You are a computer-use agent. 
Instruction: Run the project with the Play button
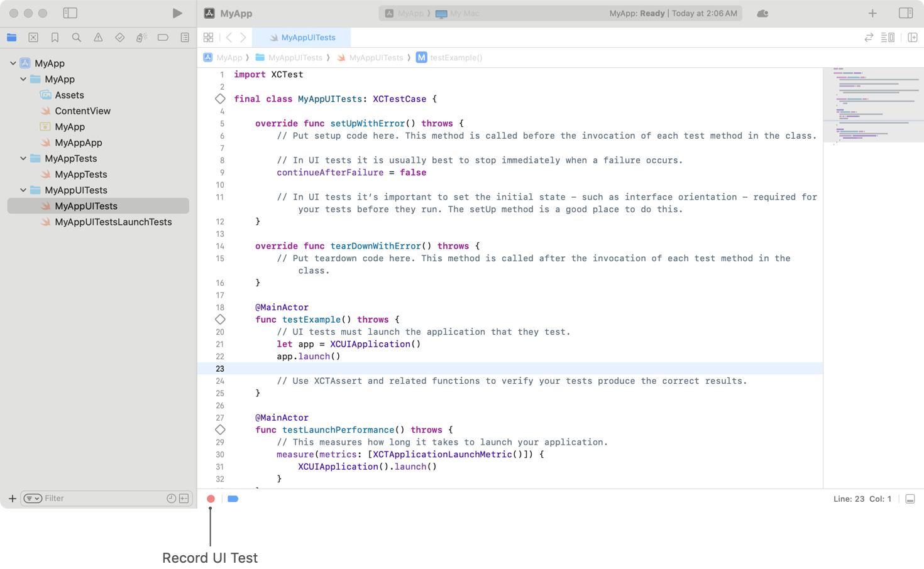pos(177,13)
